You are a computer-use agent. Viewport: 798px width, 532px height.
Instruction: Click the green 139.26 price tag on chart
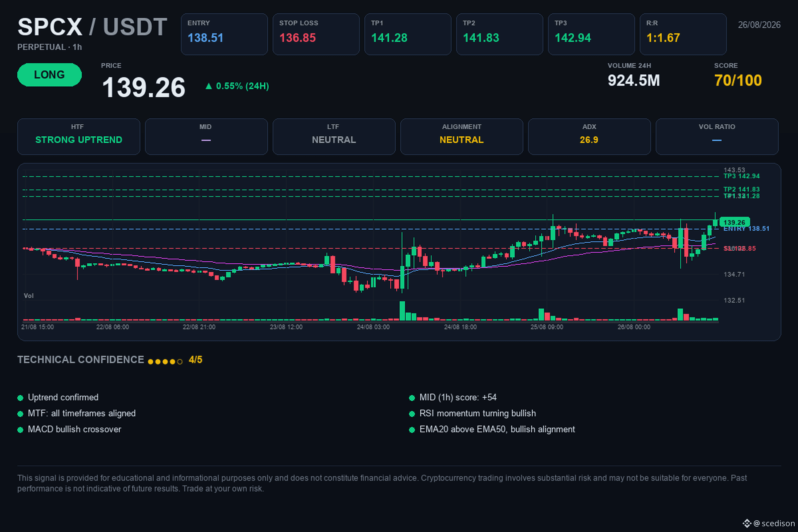click(x=734, y=222)
